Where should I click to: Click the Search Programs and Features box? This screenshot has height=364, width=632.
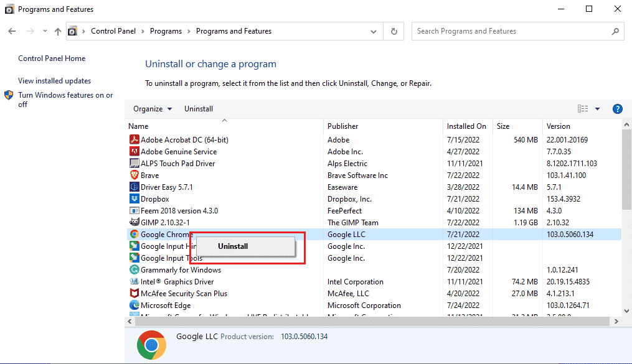(x=511, y=31)
